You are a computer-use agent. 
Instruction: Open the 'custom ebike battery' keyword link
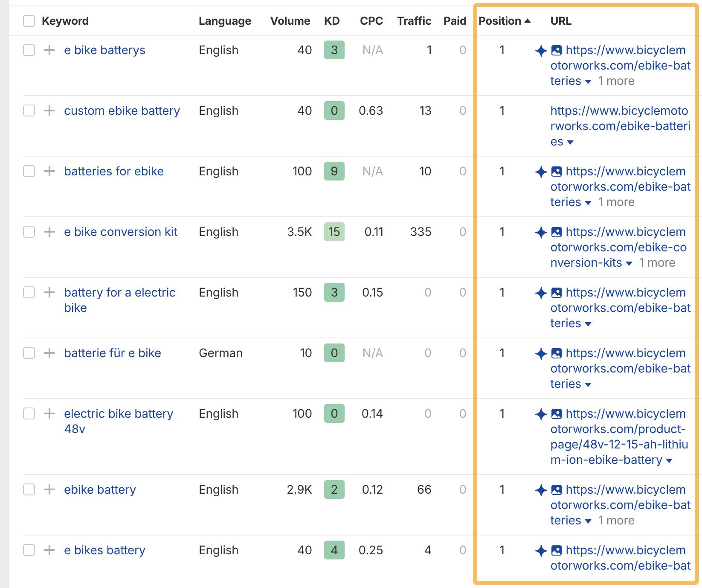pyautogui.click(x=122, y=111)
